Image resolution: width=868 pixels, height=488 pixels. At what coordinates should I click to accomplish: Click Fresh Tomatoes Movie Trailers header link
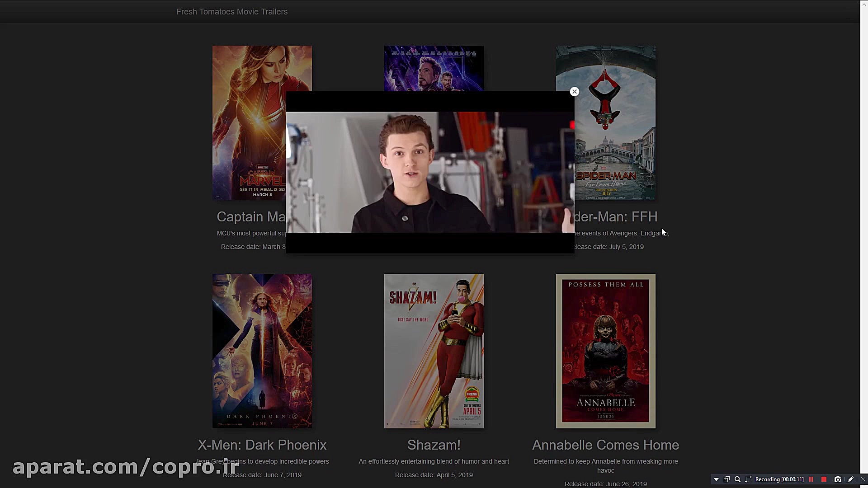coord(231,12)
